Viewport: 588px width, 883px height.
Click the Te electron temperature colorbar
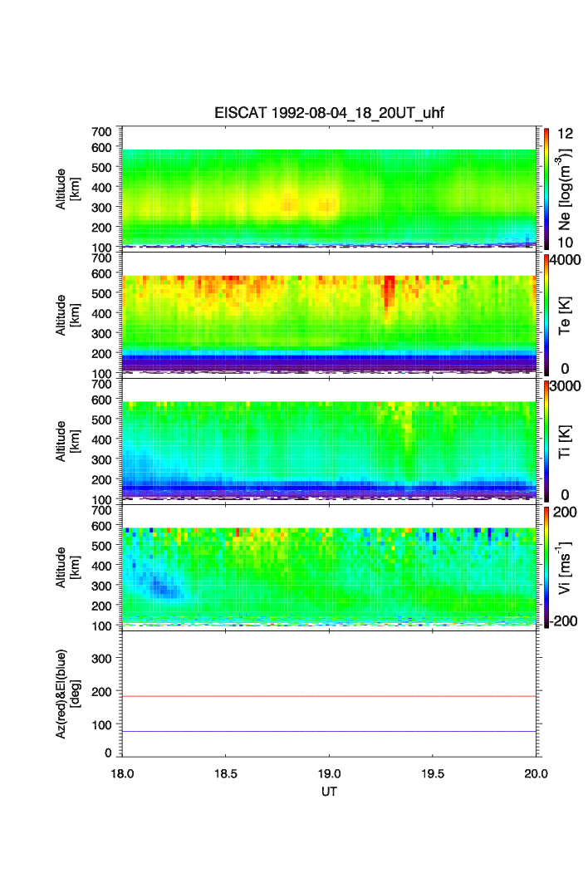[x=546, y=315]
